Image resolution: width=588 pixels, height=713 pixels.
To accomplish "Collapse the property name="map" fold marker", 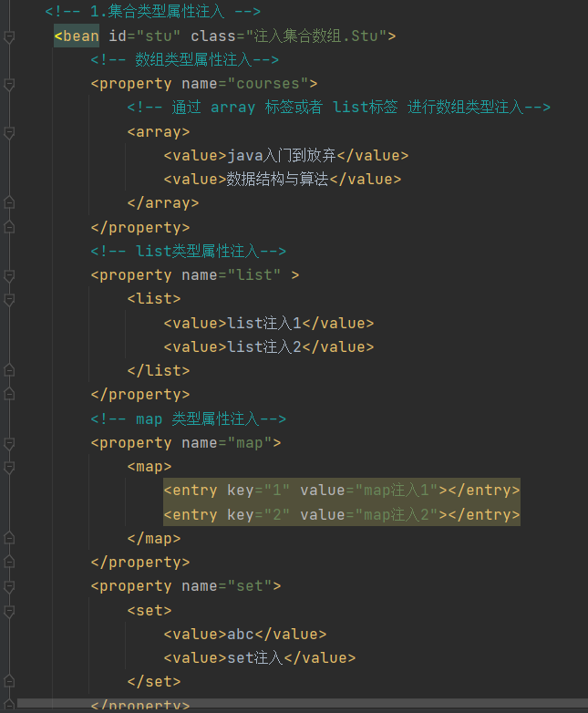I will [9, 443].
